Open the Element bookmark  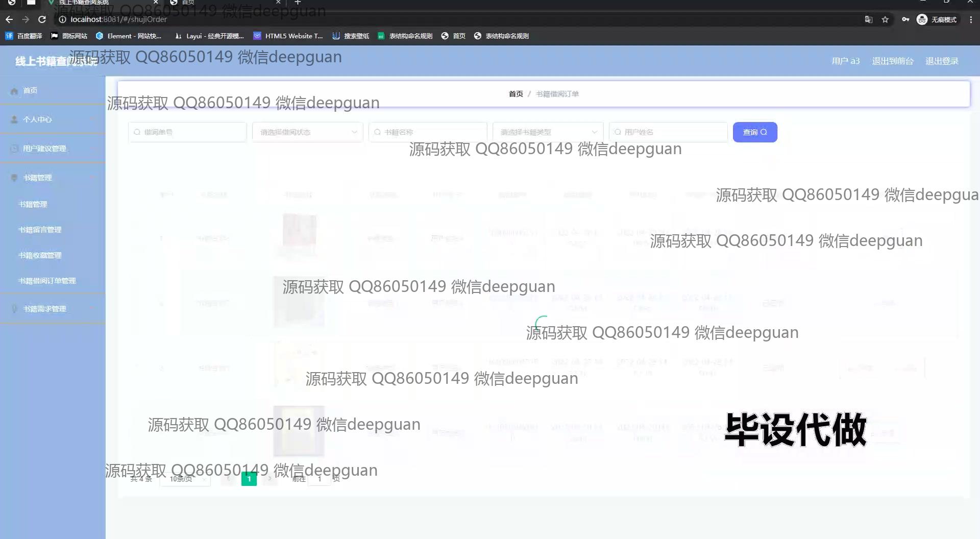click(x=129, y=36)
